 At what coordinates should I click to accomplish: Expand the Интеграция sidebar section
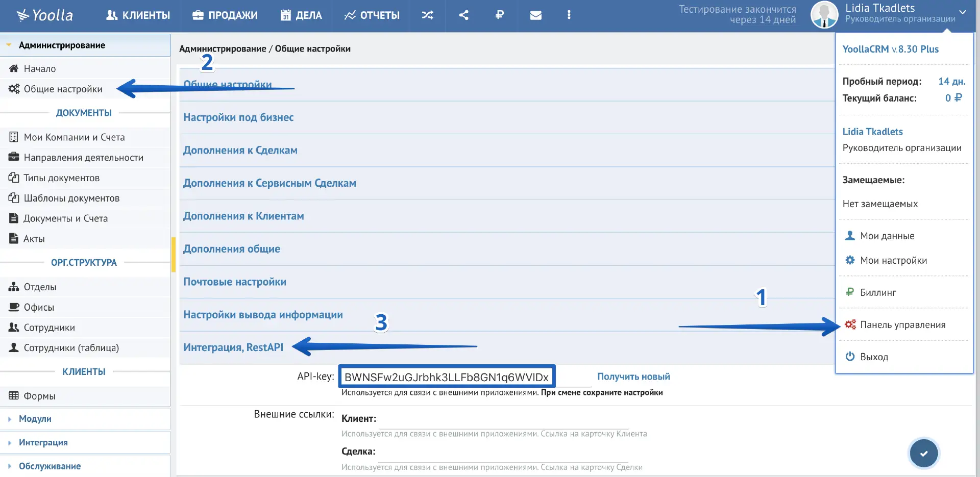tap(43, 442)
